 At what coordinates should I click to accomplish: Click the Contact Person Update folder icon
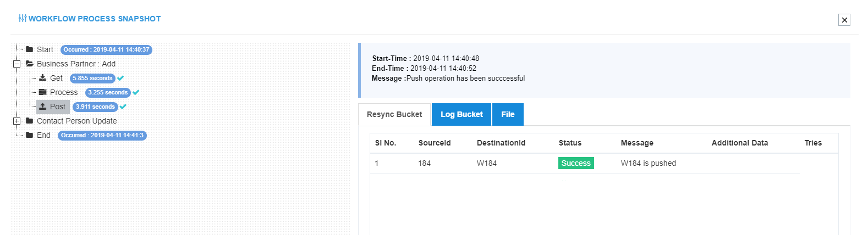pyautogui.click(x=30, y=121)
